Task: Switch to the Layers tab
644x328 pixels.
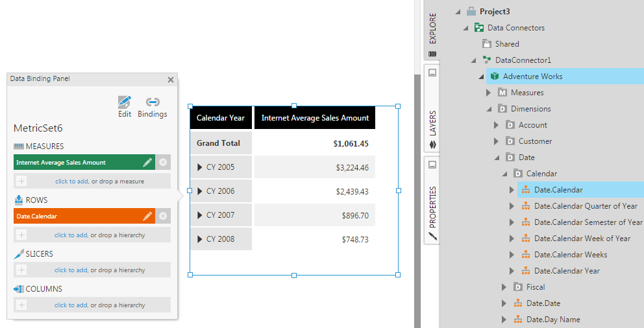Action: tap(432, 123)
